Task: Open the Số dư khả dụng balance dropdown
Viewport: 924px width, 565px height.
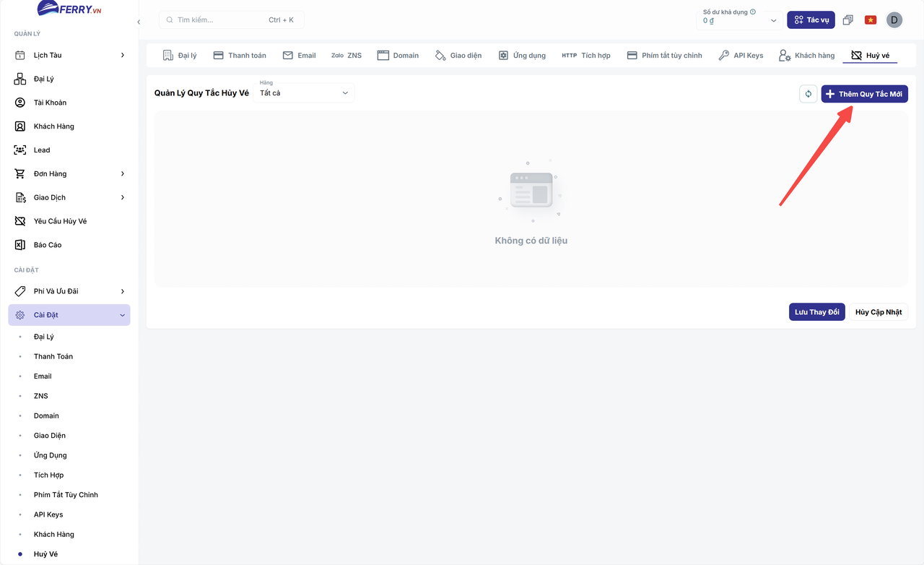Action: pyautogui.click(x=740, y=20)
